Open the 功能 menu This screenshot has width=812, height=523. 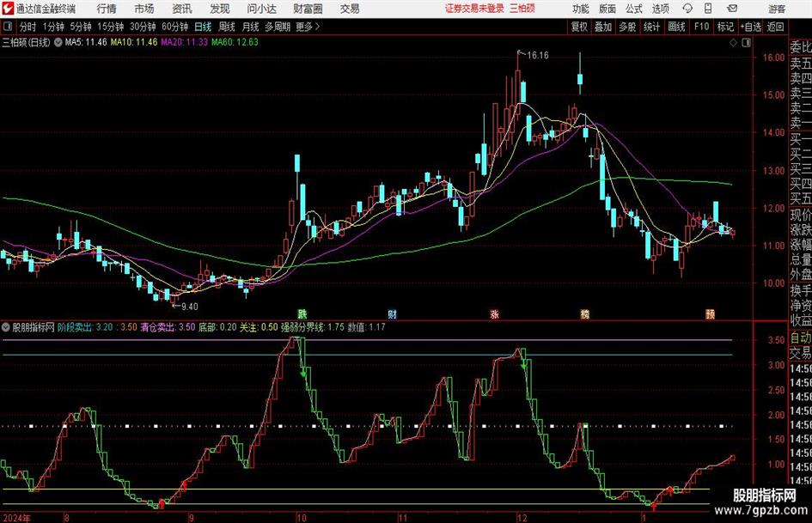click(x=581, y=9)
